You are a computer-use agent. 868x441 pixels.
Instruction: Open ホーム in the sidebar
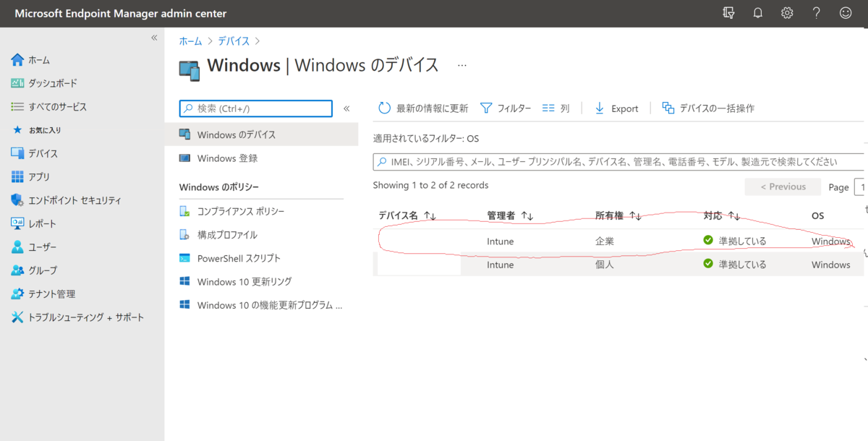pyautogui.click(x=39, y=60)
